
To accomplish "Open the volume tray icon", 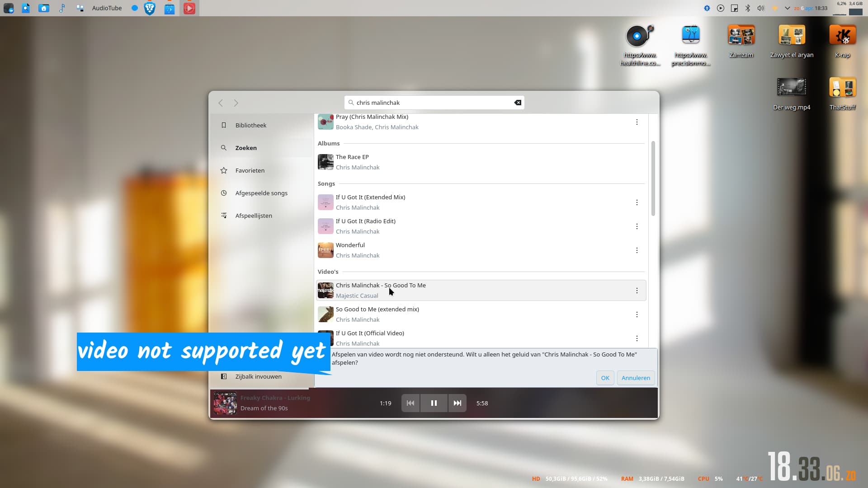I will pyautogui.click(x=761, y=8).
